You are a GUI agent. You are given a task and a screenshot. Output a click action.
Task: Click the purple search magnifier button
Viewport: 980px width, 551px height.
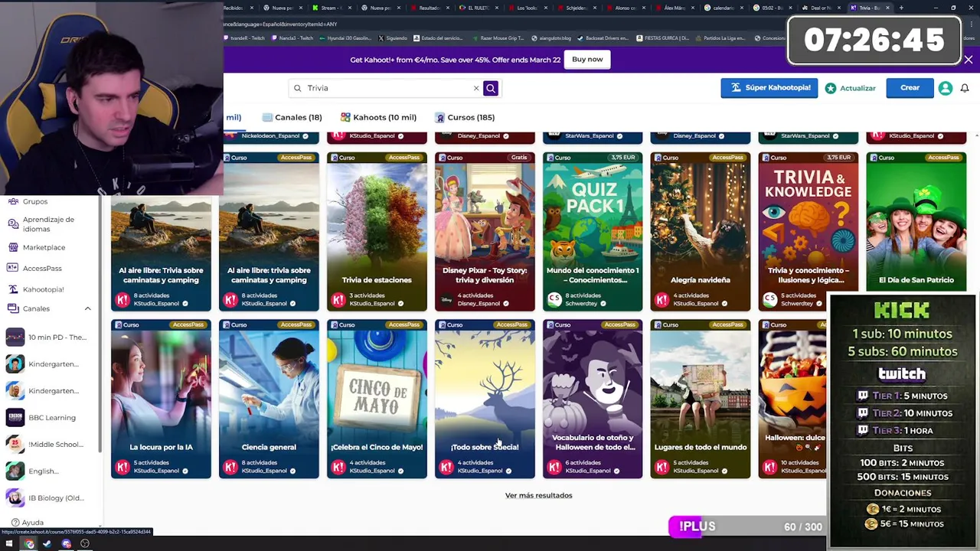click(x=491, y=88)
